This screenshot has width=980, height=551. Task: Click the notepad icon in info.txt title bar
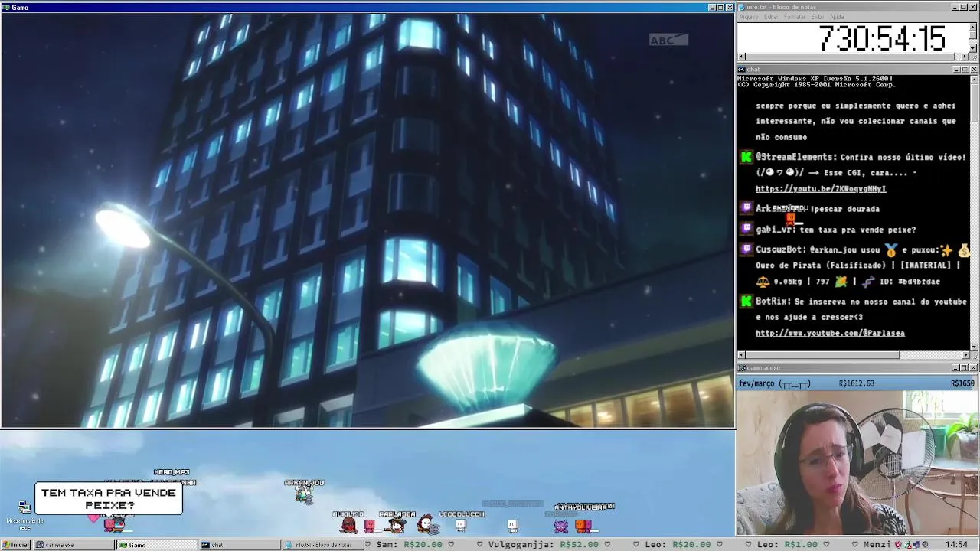pyautogui.click(x=741, y=7)
